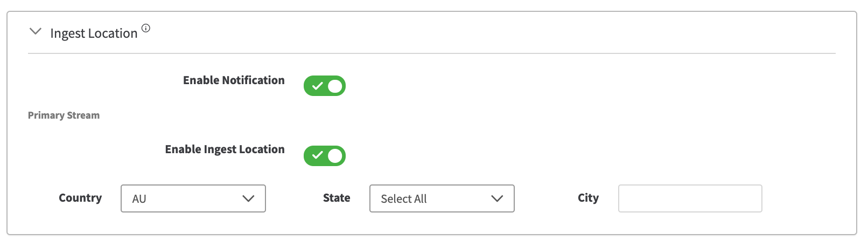Viewport: 868px width, 247px height.
Task: Focus the City input field
Action: [690, 198]
